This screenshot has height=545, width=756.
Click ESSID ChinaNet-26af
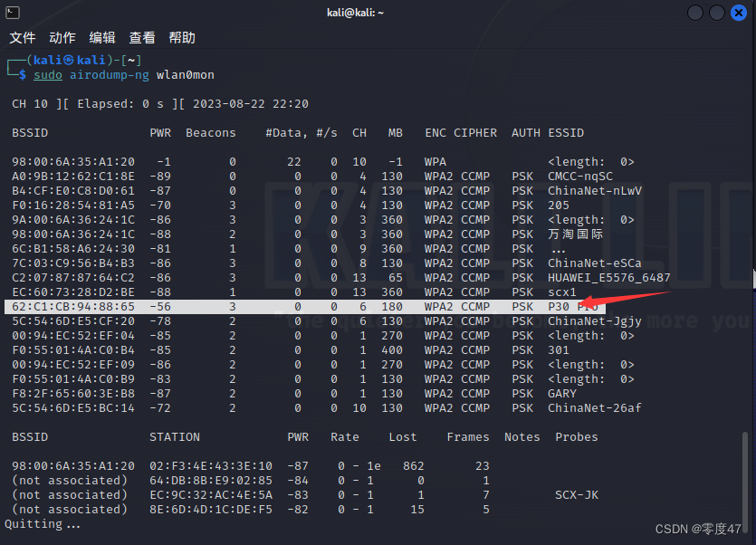click(595, 407)
